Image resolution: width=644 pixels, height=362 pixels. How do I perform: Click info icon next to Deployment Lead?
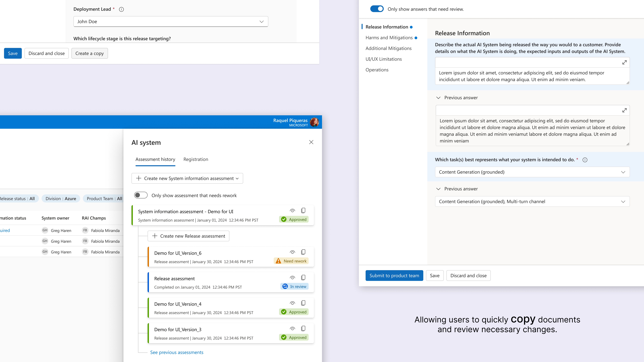[121, 9]
